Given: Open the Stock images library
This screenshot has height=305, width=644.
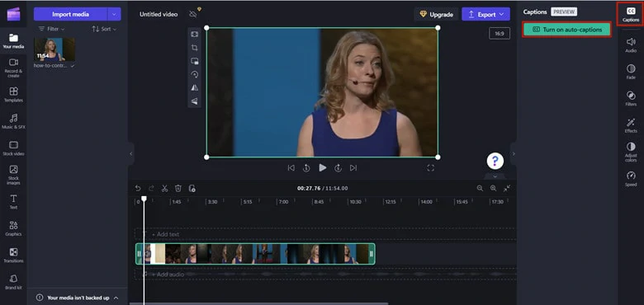Looking at the screenshot, I should click(x=13, y=175).
